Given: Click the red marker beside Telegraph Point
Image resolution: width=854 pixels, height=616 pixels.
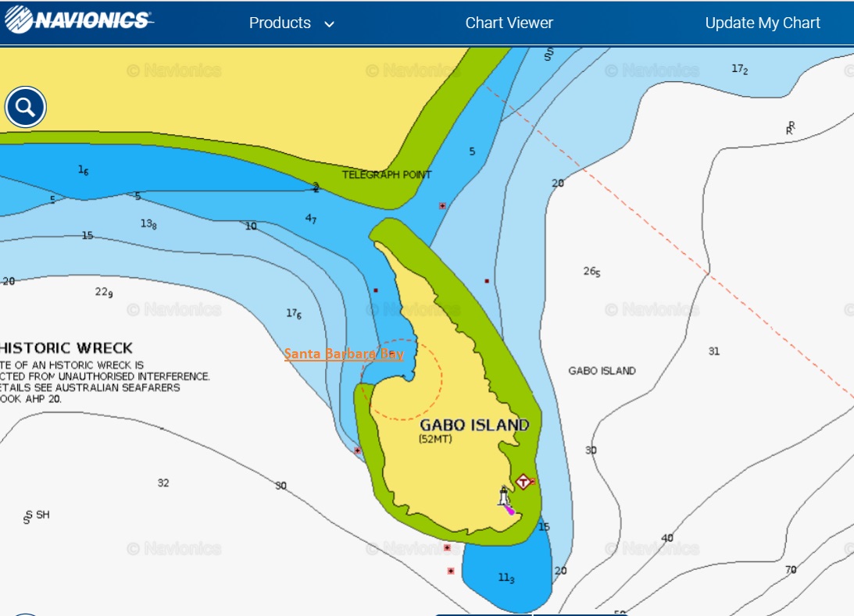Looking at the screenshot, I should [442, 206].
